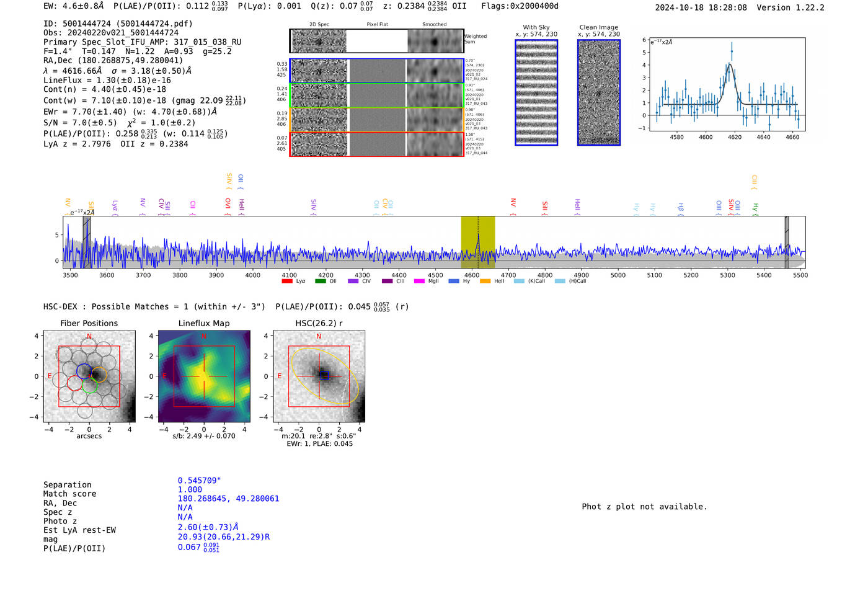Screen dimensions: 868x591
Task: Click the Primary Spec_Slot_IFU_AMP line
Action: 143,42
